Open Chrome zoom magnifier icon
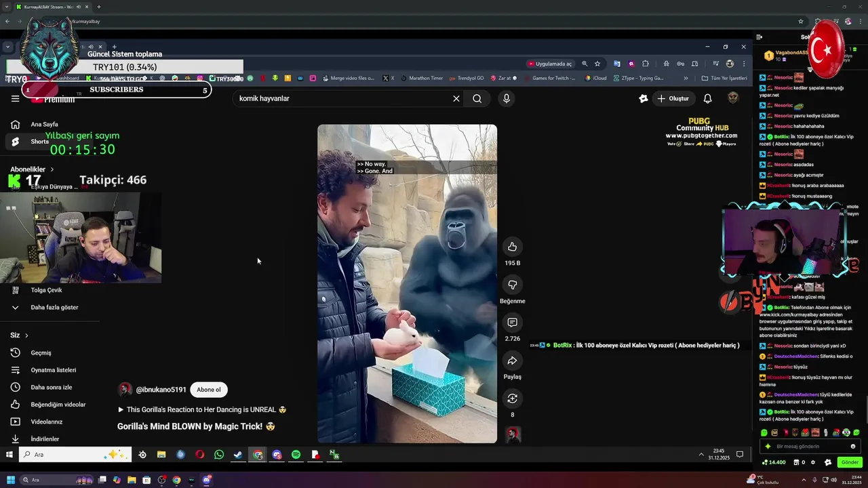Screen dimensions: 868x488 tap(585, 64)
